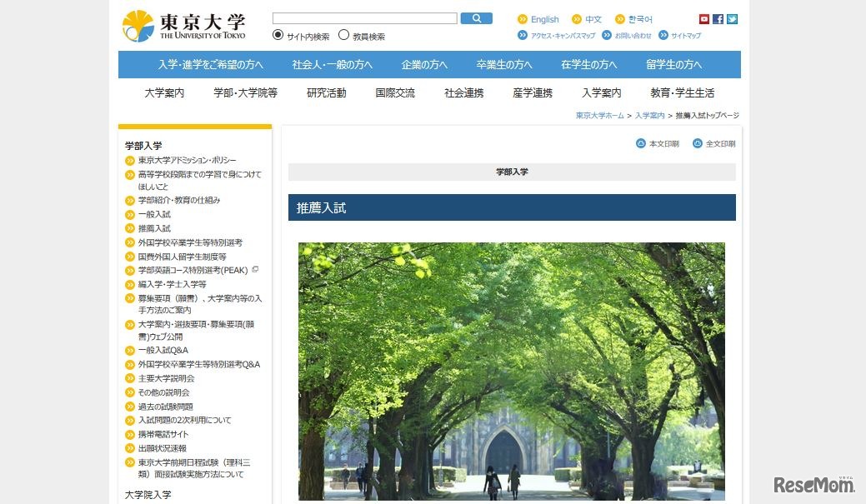This screenshot has width=866, height=504.
Task: Follow the 入学案内 breadcrumb link
Action: point(649,115)
